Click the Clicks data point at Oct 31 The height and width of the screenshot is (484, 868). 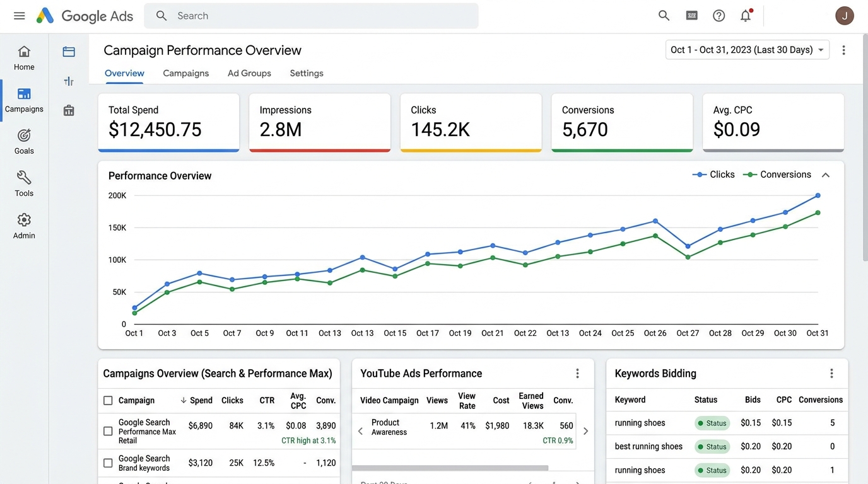pos(818,196)
